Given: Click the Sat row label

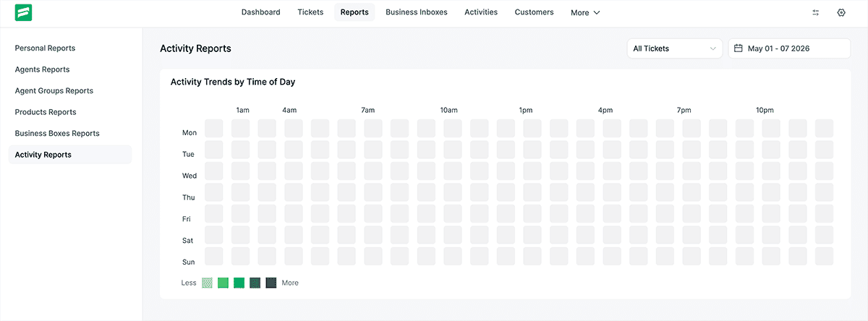Looking at the screenshot, I should (x=188, y=240).
